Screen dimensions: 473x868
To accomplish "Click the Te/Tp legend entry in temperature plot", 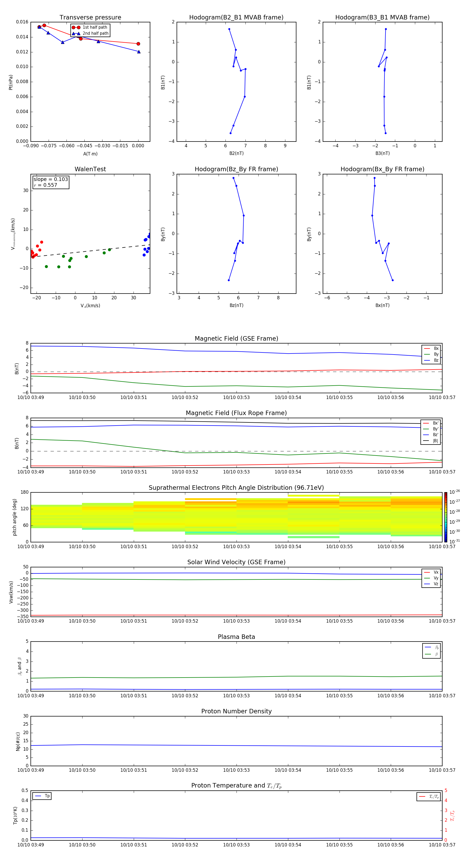I will click(429, 797).
